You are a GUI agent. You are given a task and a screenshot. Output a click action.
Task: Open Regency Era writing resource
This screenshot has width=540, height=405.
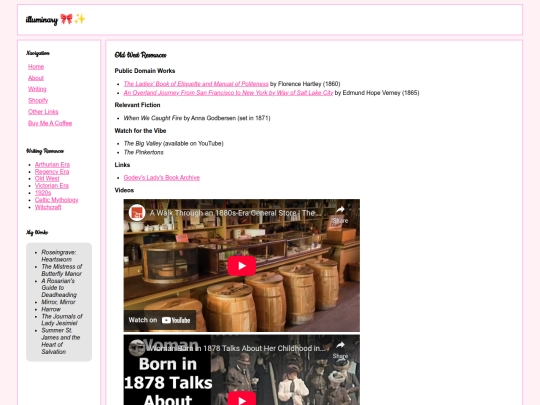(52, 172)
